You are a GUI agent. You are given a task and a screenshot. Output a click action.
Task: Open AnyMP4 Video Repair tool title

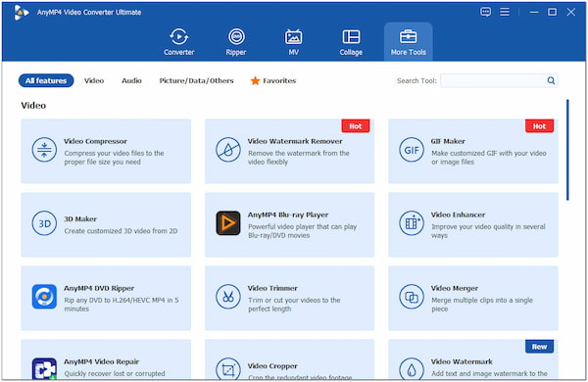tap(101, 361)
